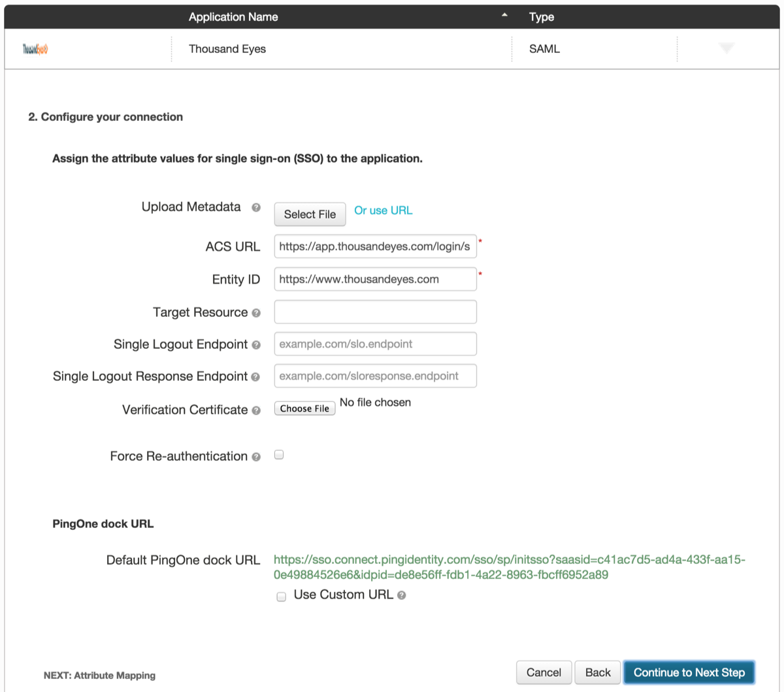Screen dimensions: 784x692
Task: Follow the Or use URL link
Action: coord(384,210)
